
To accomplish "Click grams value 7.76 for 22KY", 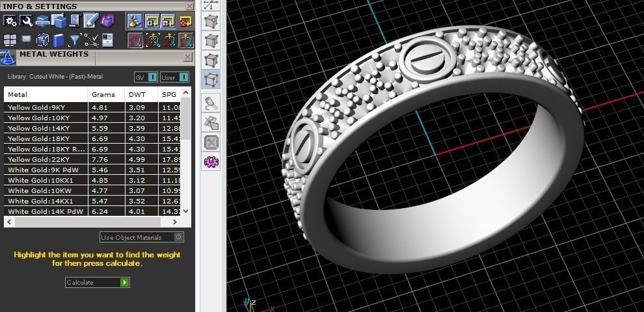I will coord(100,159).
